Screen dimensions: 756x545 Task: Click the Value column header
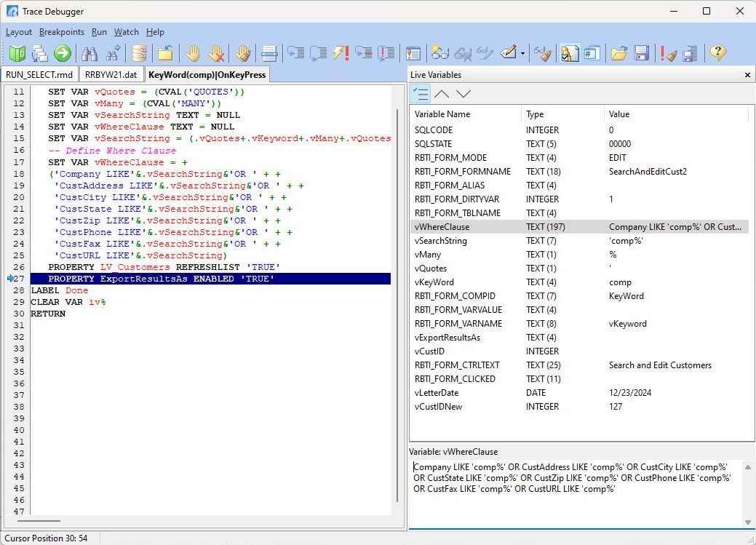click(x=675, y=114)
